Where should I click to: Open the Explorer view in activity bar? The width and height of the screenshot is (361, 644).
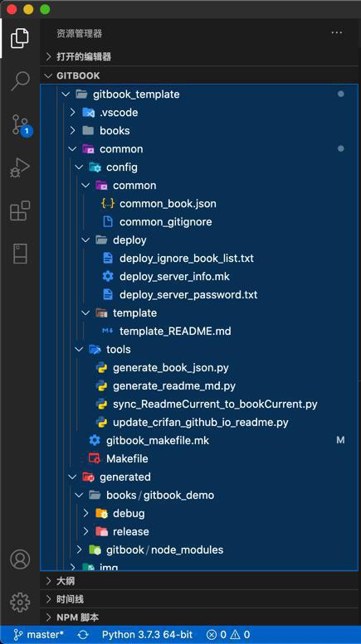tap(20, 38)
